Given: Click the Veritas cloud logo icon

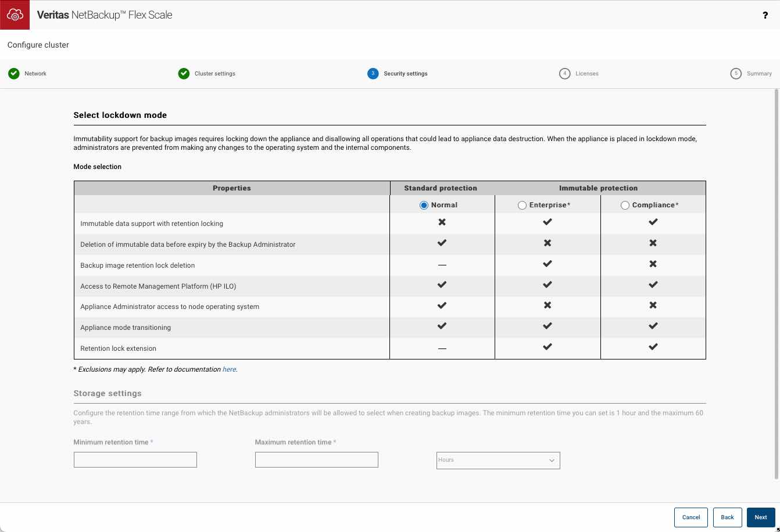Looking at the screenshot, I should tap(15, 15).
